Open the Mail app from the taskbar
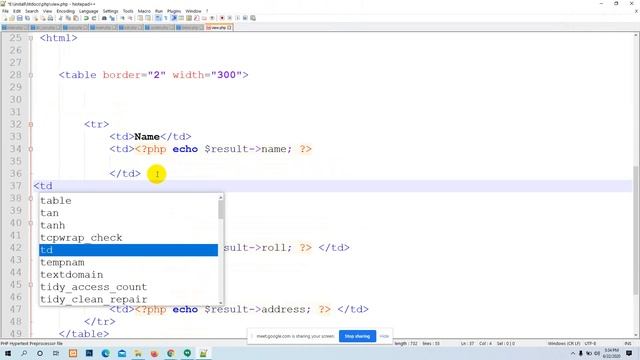This screenshot has width=640, height=360. [122, 353]
